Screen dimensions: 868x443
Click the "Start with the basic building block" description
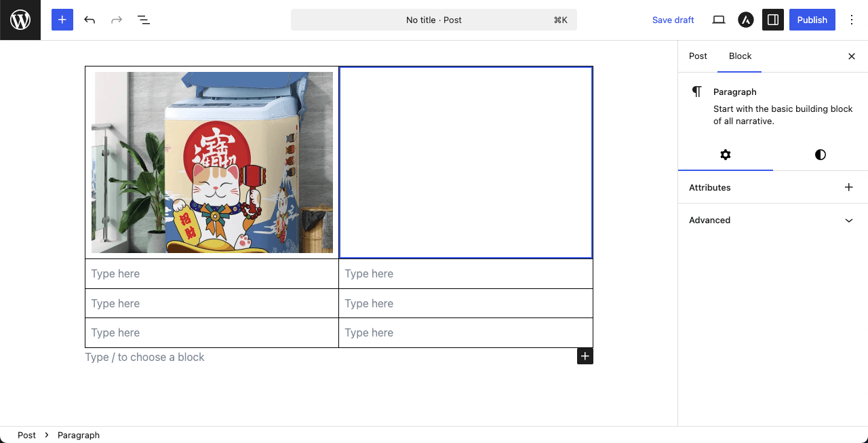point(783,115)
